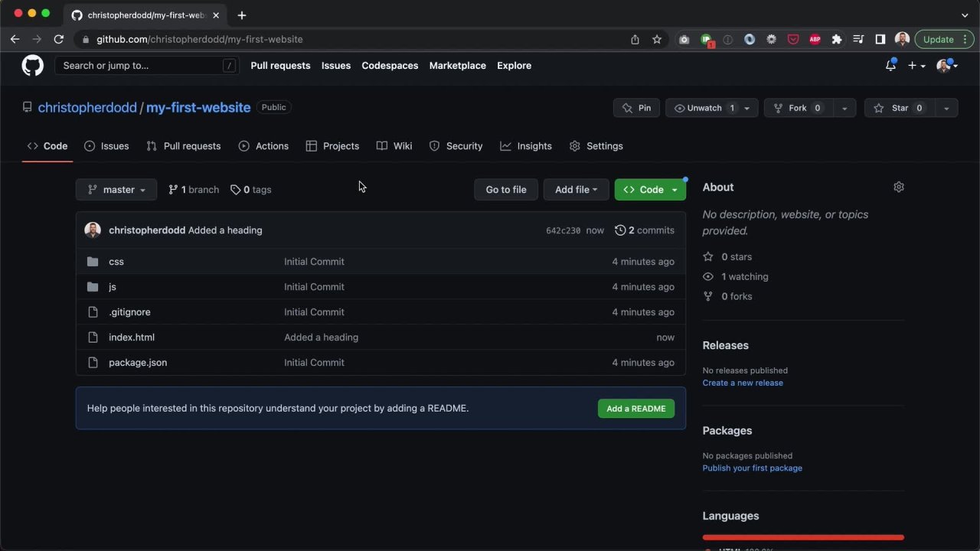Click the About settings gear icon
Image resolution: width=980 pixels, height=551 pixels.
point(899,187)
